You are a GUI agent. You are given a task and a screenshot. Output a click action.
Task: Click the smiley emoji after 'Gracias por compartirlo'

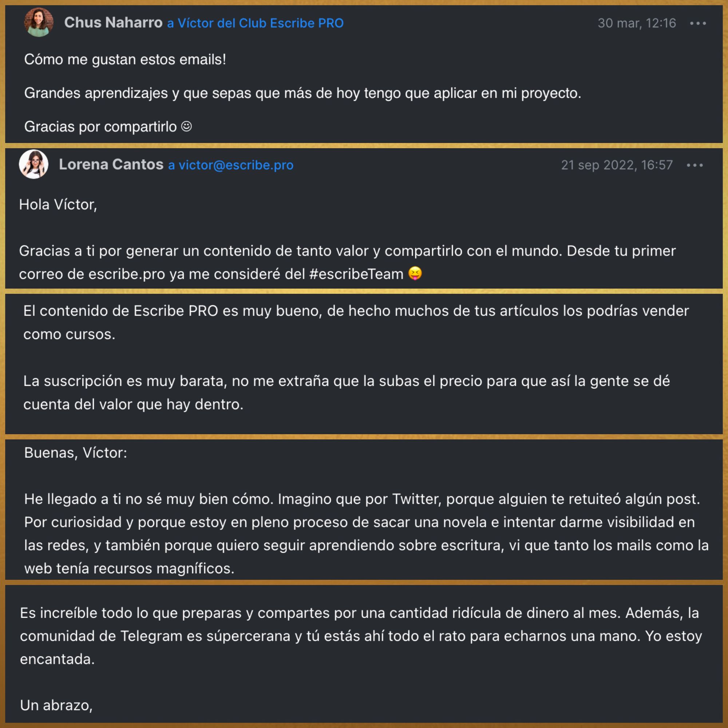[x=186, y=126]
